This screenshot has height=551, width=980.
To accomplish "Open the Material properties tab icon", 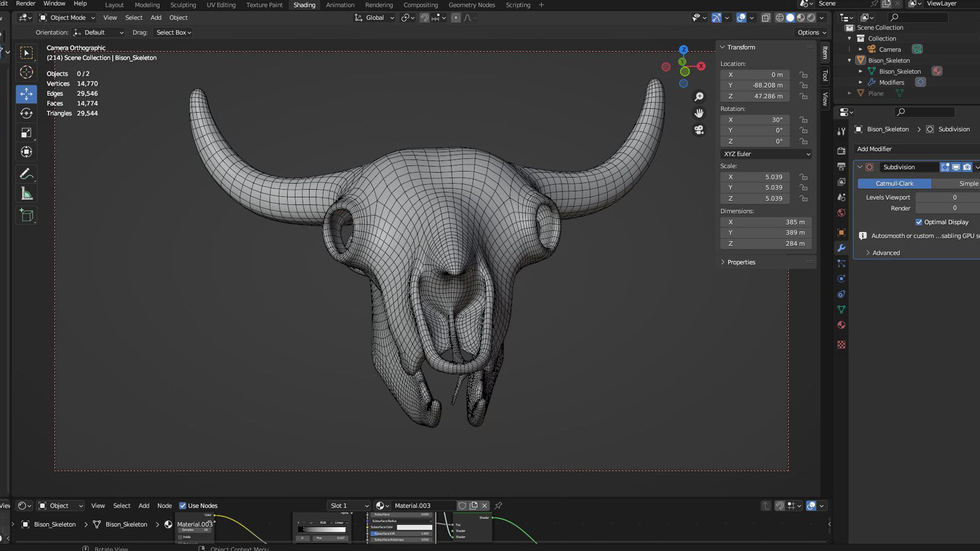I will coord(841,325).
